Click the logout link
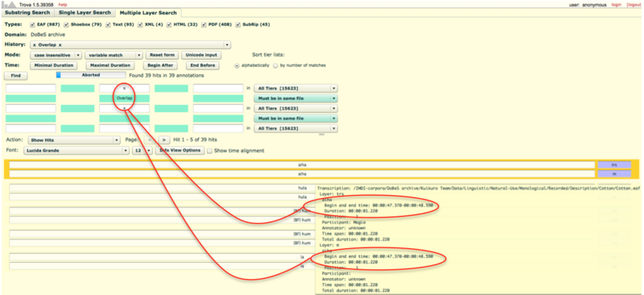Image resolution: width=644 pixels, height=295 pixels. tap(634, 5)
